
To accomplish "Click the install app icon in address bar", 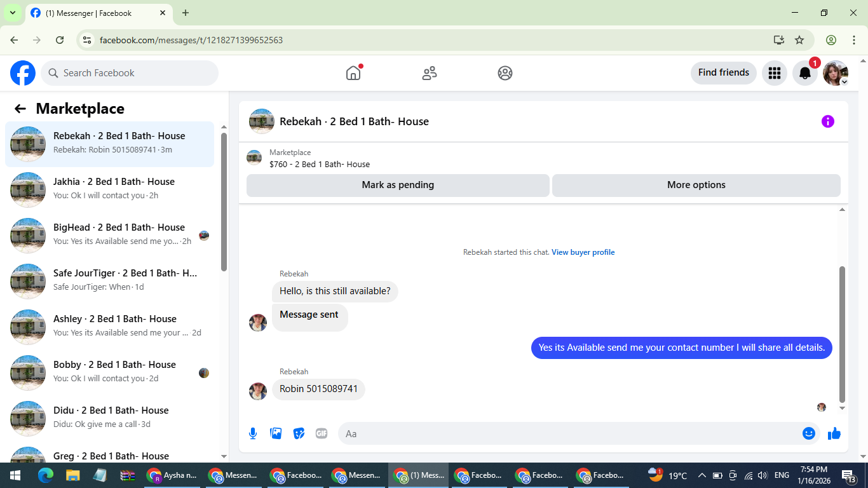I will tap(779, 40).
